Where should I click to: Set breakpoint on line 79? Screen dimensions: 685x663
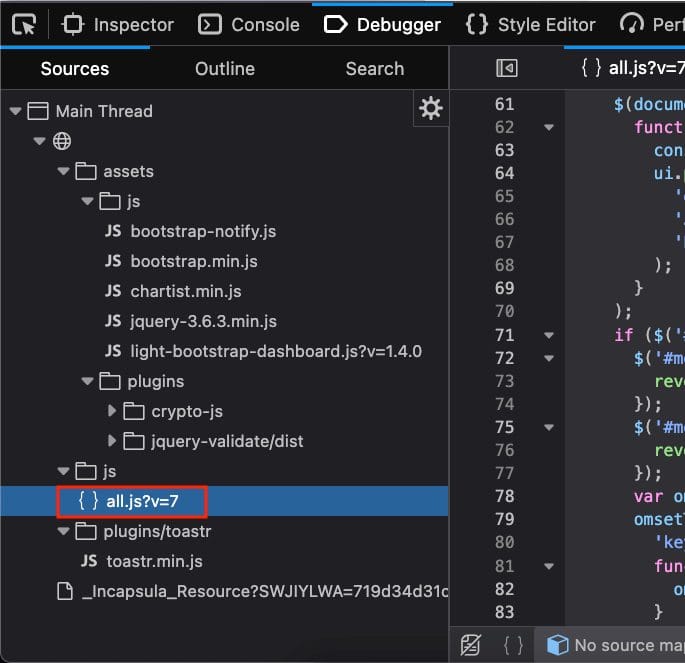coord(505,519)
